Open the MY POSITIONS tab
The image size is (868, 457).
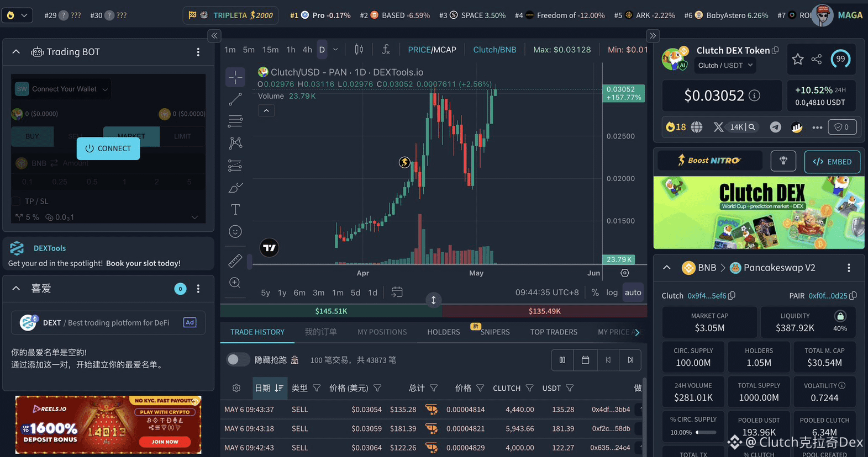click(382, 332)
